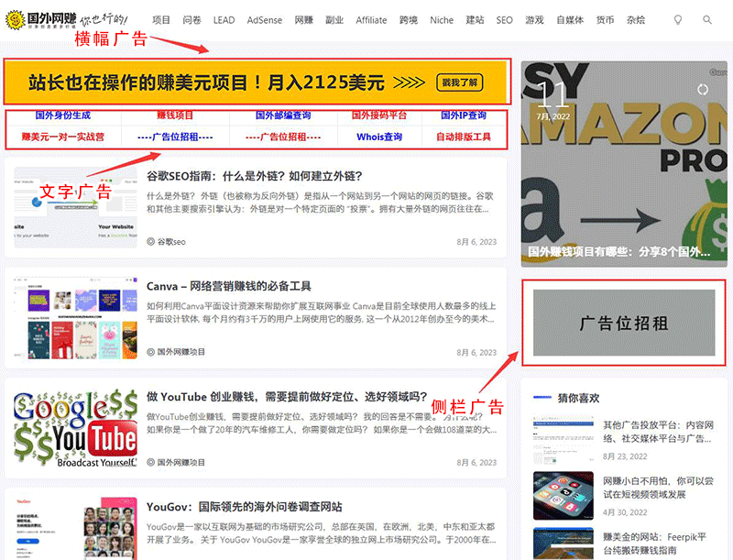The image size is (733, 560).
Task: Open the 建站 menu item
Action: coord(475,20)
